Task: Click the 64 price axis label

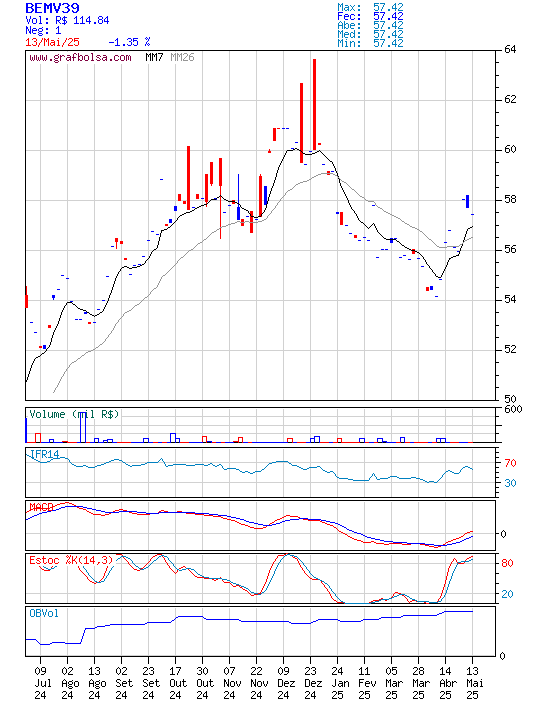Action: point(510,49)
